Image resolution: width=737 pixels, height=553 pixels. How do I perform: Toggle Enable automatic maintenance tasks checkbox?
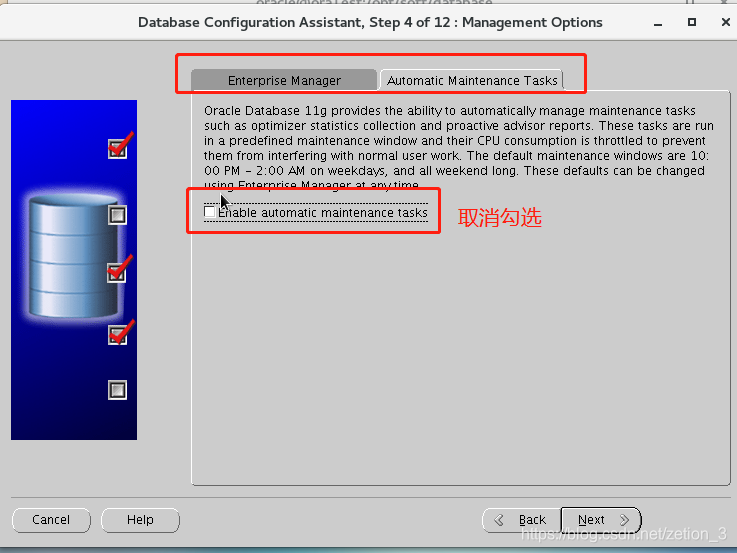click(210, 212)
